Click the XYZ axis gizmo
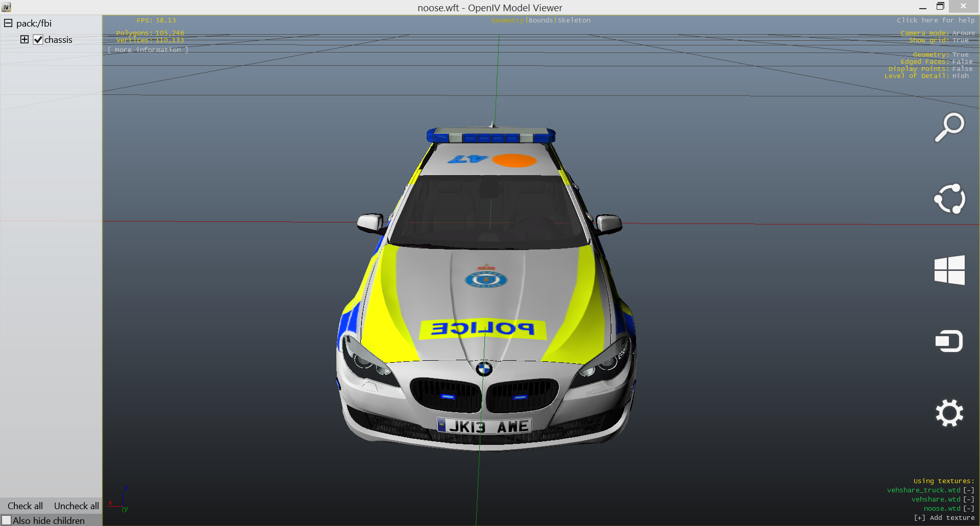 point(119,500)
